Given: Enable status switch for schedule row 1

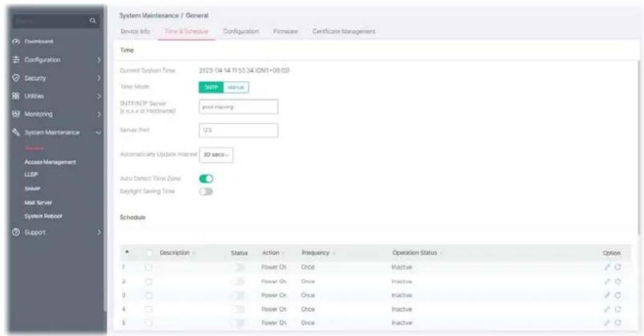Looking at the screenshot, I should pyautogui.click(x=238, y=267).
